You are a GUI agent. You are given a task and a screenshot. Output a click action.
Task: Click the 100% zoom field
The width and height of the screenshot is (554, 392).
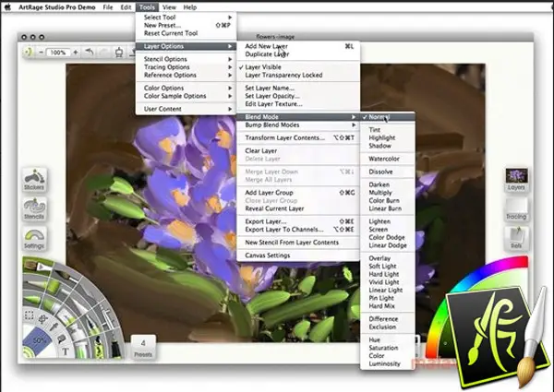58,53
